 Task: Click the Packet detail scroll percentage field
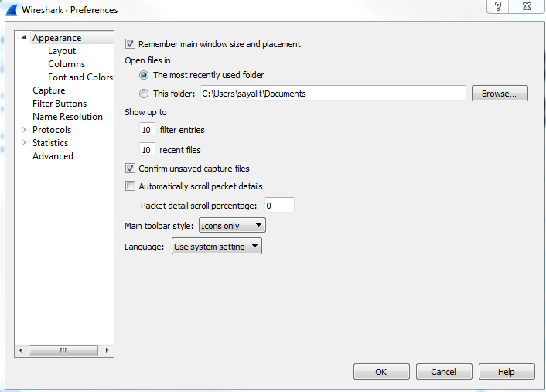[x=278, y=206]
